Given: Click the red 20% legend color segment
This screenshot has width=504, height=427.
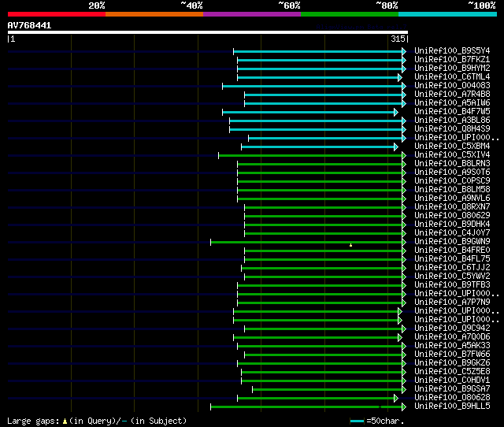Looking at the screenshot, I should point(57,14).
